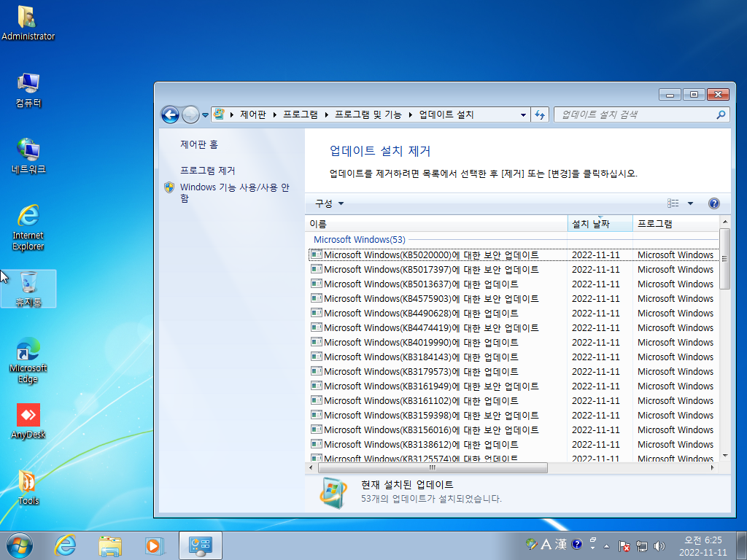Open Windows 기능 사용/사용 안 함 link
The image size is (747, 560).
(234, 192)
